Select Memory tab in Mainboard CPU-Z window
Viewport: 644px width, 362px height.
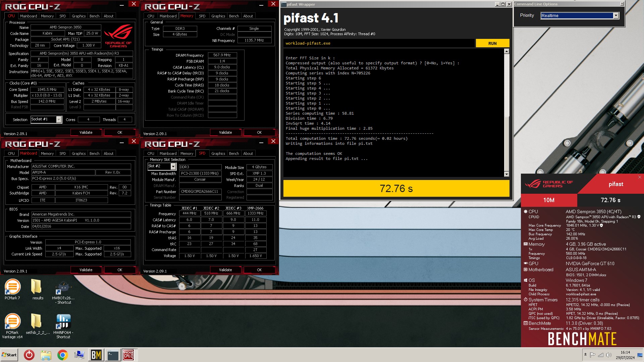click(47, 154)
